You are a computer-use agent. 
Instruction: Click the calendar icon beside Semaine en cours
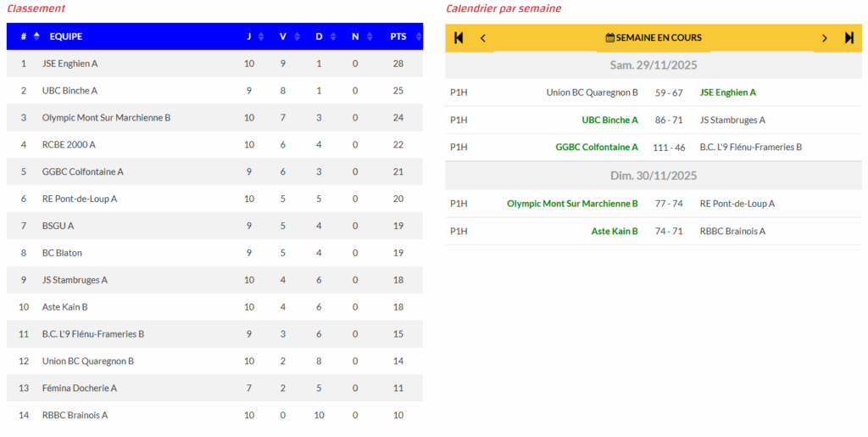pyautogui.click(x=609, y=38)
